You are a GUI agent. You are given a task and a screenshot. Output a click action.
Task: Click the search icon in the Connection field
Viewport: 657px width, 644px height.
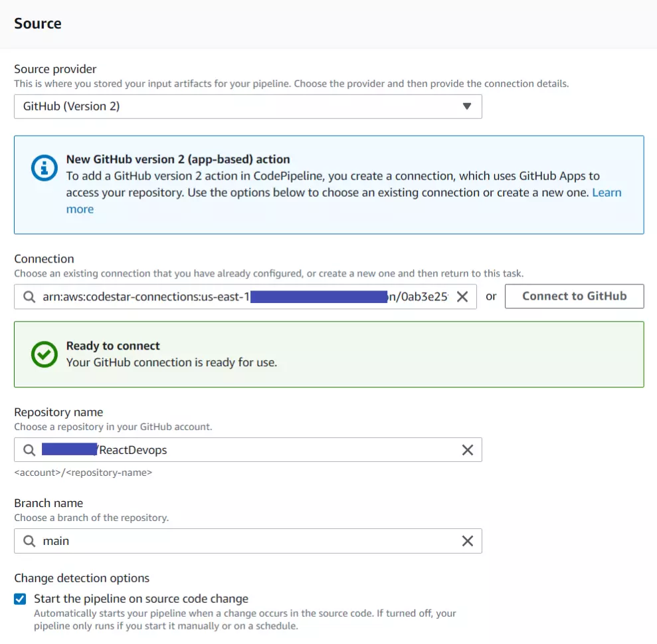point(29,297)
